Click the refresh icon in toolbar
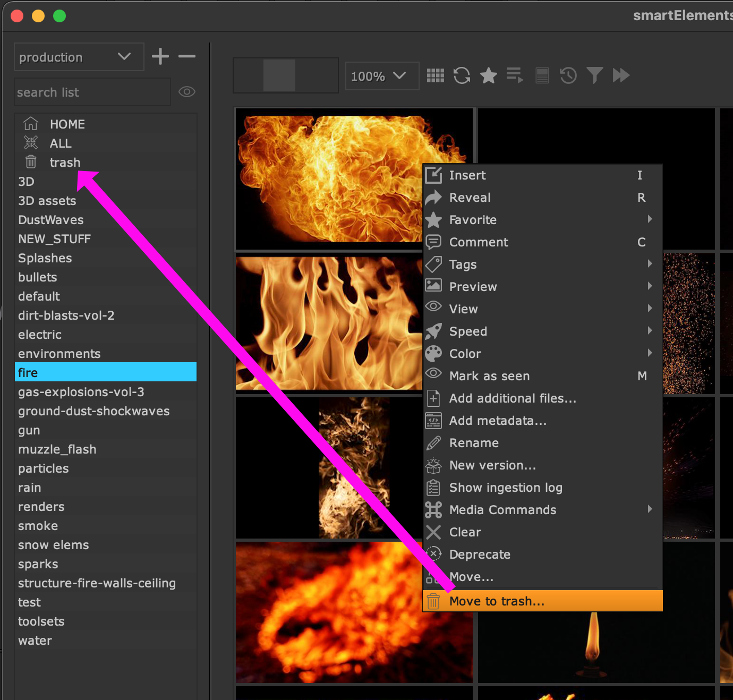The width and height of the screenshot is (733, 700). coord(462,76)
